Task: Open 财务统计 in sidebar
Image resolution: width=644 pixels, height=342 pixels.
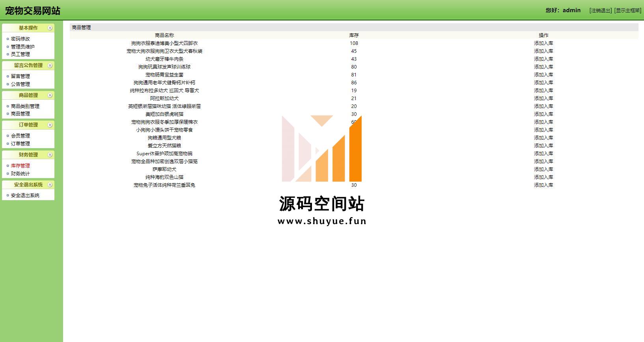Action: click(21, 174)
